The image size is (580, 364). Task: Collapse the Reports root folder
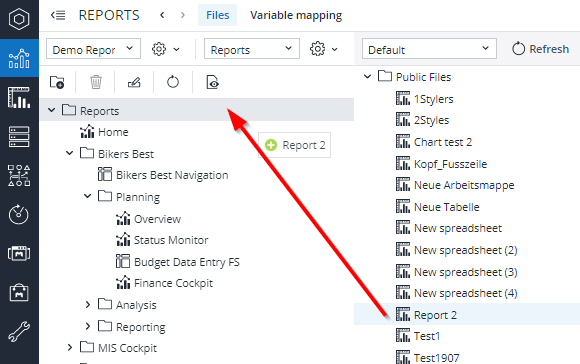[51, 110]
